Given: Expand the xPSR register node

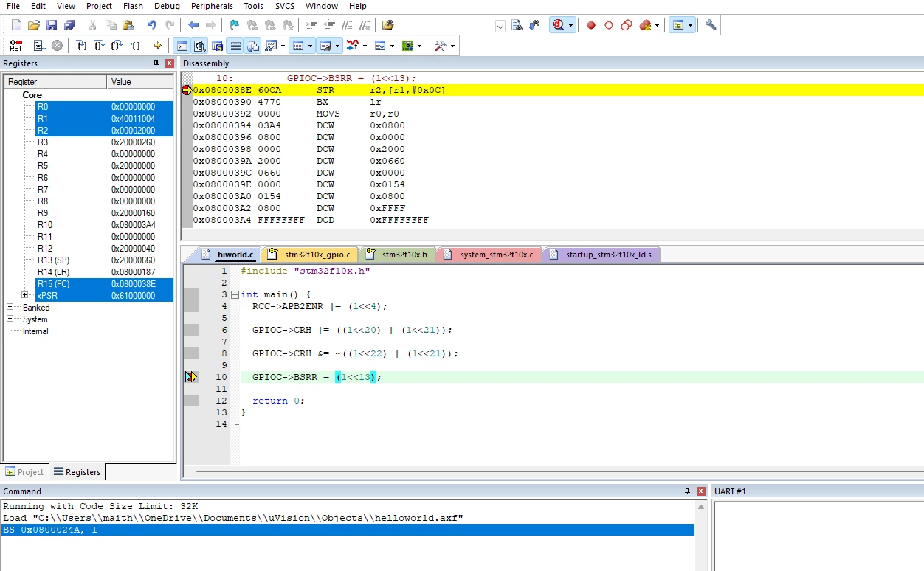Looking at the screenshot, I should pyautogui.click(x=24, y=295).
